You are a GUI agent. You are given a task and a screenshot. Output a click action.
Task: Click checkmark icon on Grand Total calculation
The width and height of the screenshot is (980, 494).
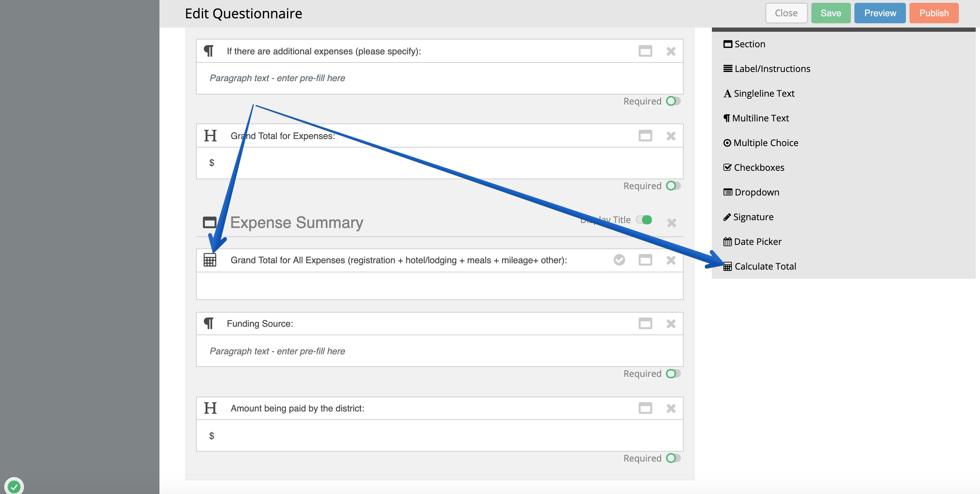tap(619, 260)
